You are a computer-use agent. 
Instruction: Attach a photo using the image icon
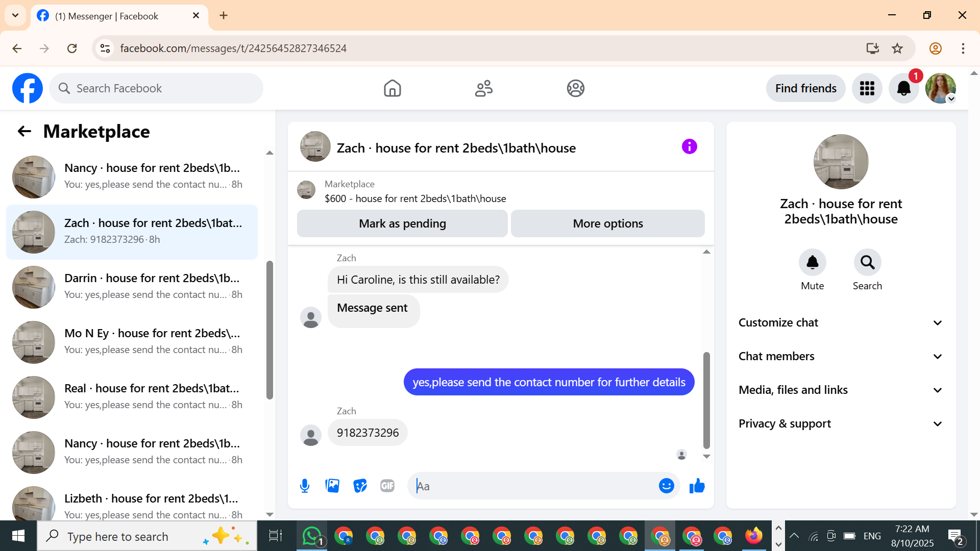pyautogui.click(x=332, y=486)
